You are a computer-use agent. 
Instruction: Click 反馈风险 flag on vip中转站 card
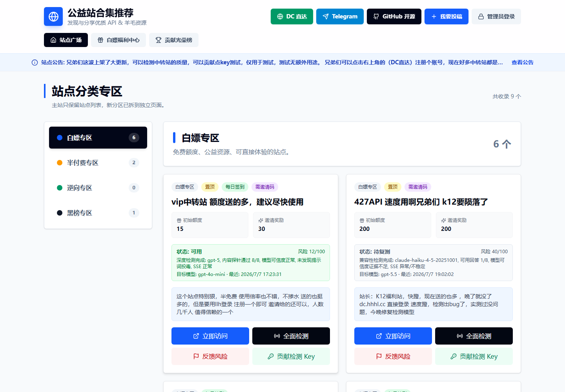pyautogui.click(x=210, y=356)
